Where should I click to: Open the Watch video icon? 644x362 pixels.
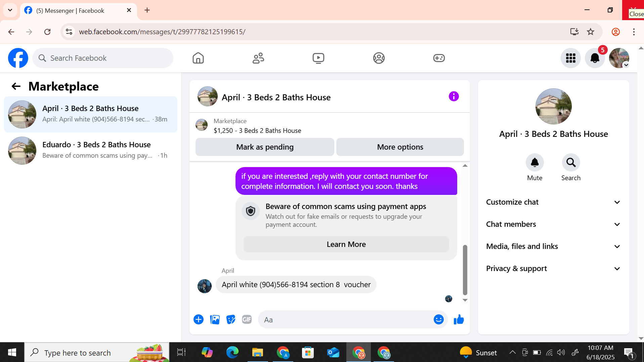tap(318, 58)
